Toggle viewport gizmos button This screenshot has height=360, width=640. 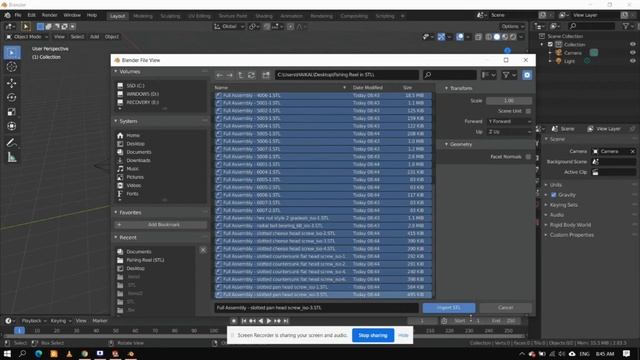(x=441, y=37)
